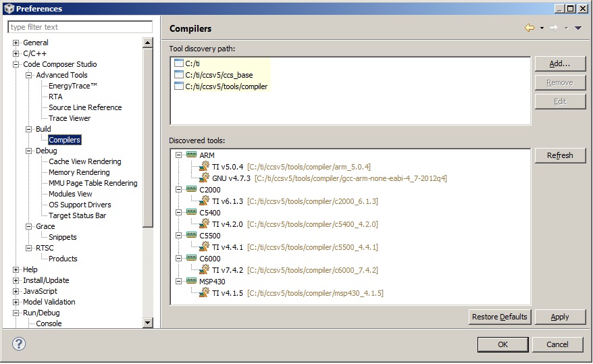Expand the C/C++ preferences node

16,53
